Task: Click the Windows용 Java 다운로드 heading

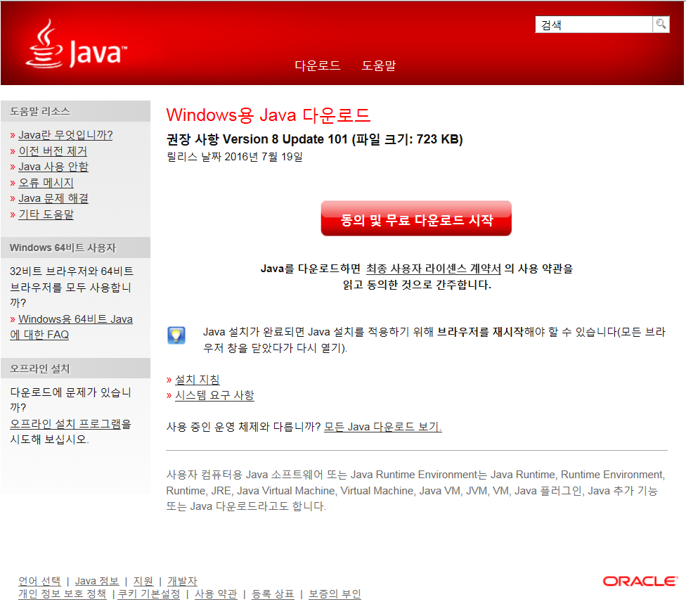Action: click(x=268, y=115)
